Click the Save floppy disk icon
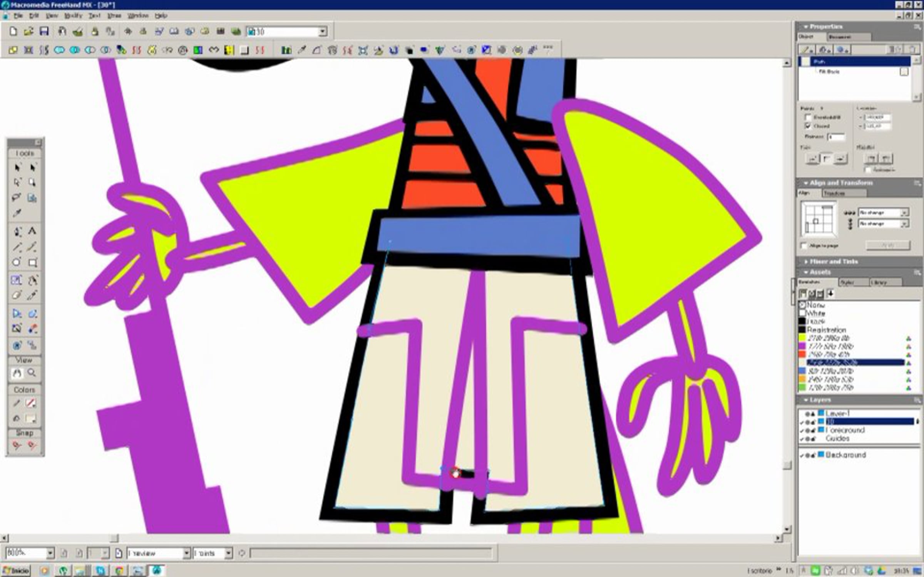This screenshot has width=924, height=577. pos(44,32)
